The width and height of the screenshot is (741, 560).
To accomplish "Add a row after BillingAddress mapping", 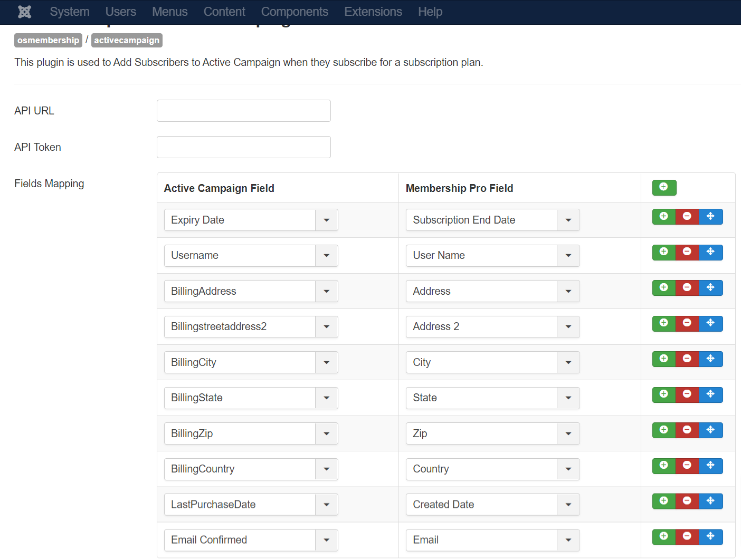I will point(664,288).
